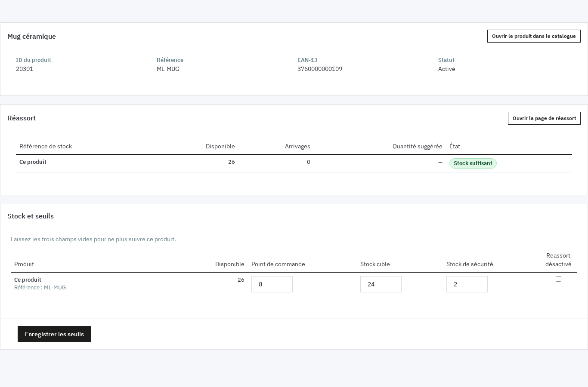Click the 'Point de commande' column header
This screenshot has width=588, height=387.
[278, 264]
